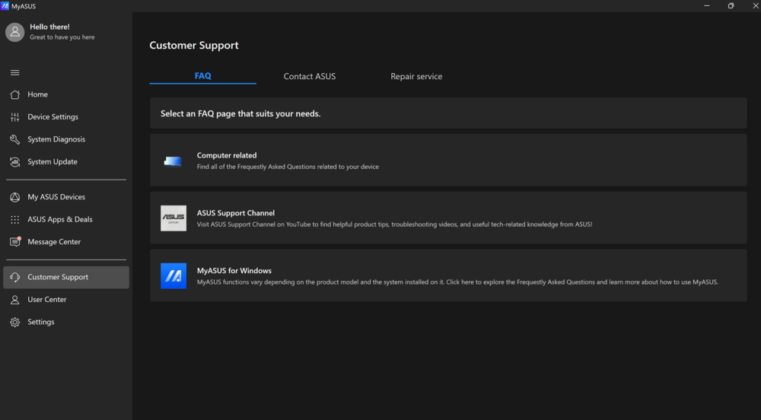Image resolution: width=761 pixels, height=420 pixels.
Task: Click the Settings gear icon
Action: 15,322
